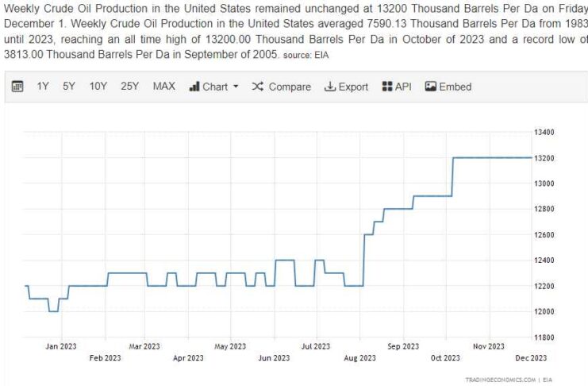Click the 12000 low point on the line
The height and width of the screenshot is (386, 588).
(x=53, y=311)
